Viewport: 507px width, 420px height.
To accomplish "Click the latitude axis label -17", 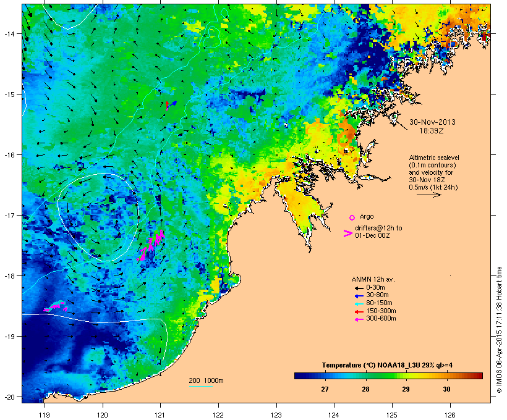I will [9, 215].
